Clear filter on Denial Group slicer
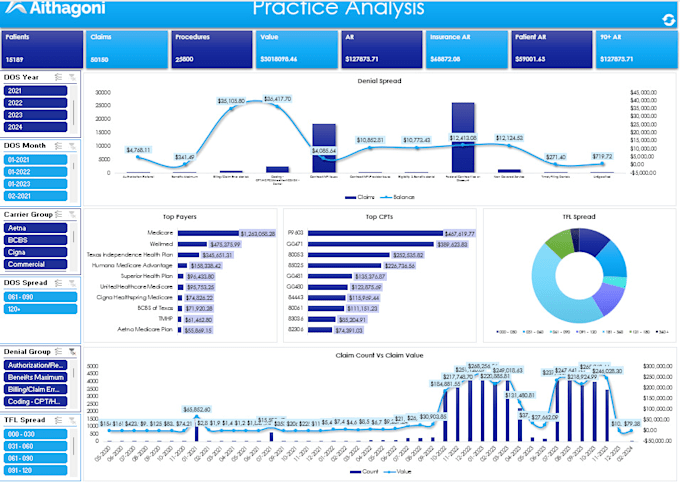The image size is (680, 482). pos(72,351)
